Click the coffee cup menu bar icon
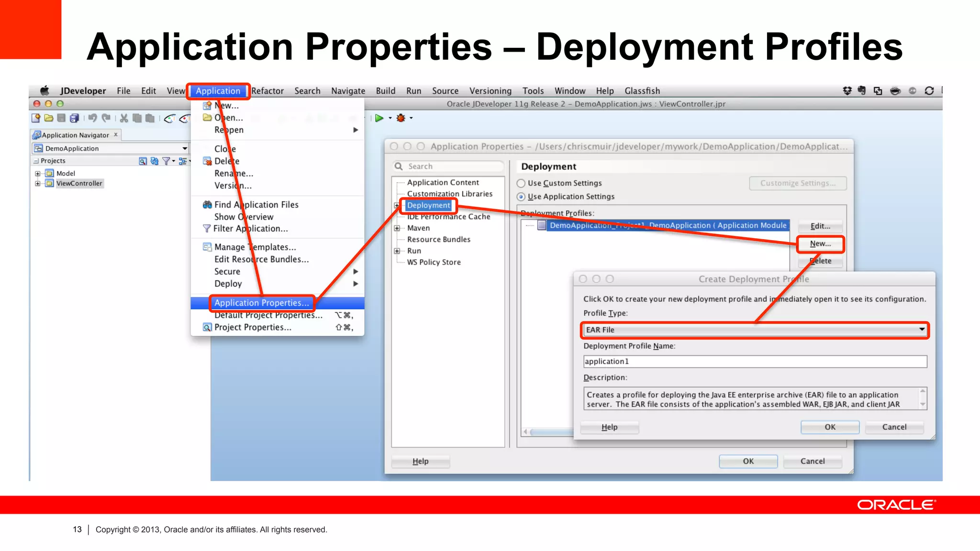The height and width of the screenshot is (551, 980). pos(895,91)
